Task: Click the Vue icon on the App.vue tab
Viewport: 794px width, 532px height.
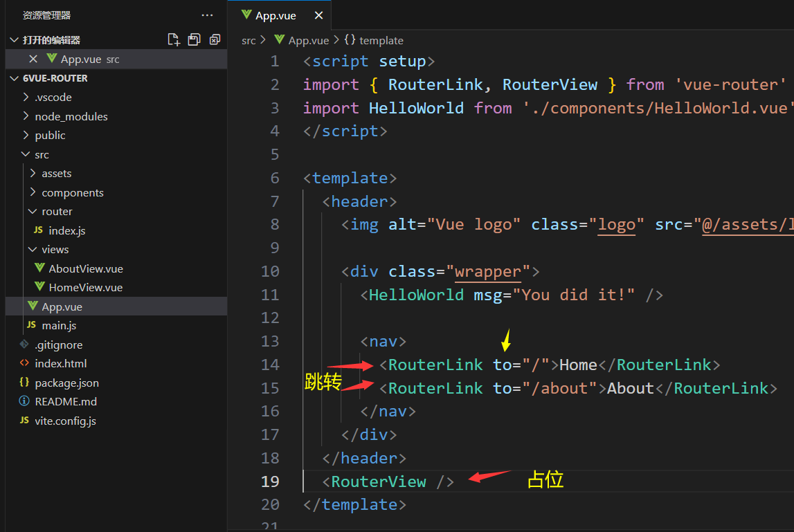Action: pos(246,15)
